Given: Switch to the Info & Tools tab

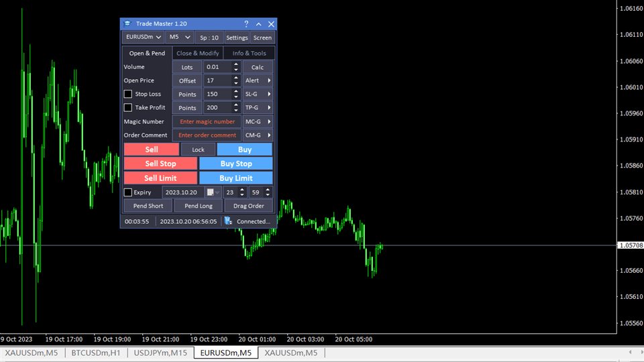Looking at the screenshot, I should coord(249,53).
